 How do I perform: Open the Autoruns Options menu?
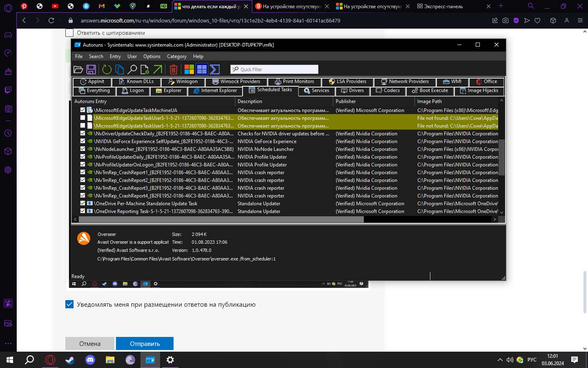point(152,56)
